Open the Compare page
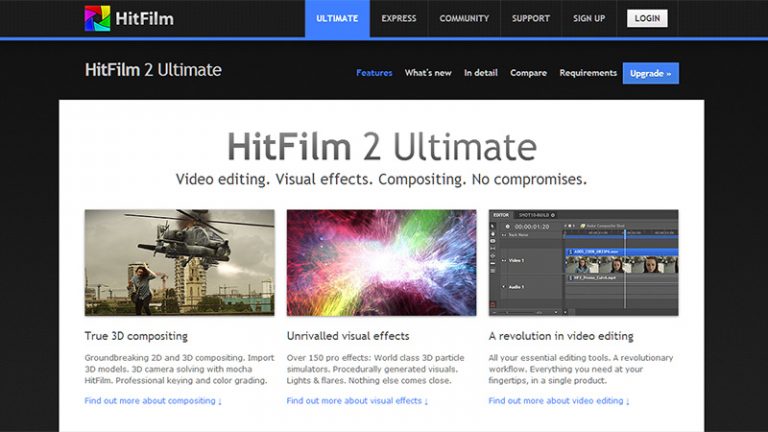The height and width of the screenshot is (432, 768). click(x=528, y=73)
